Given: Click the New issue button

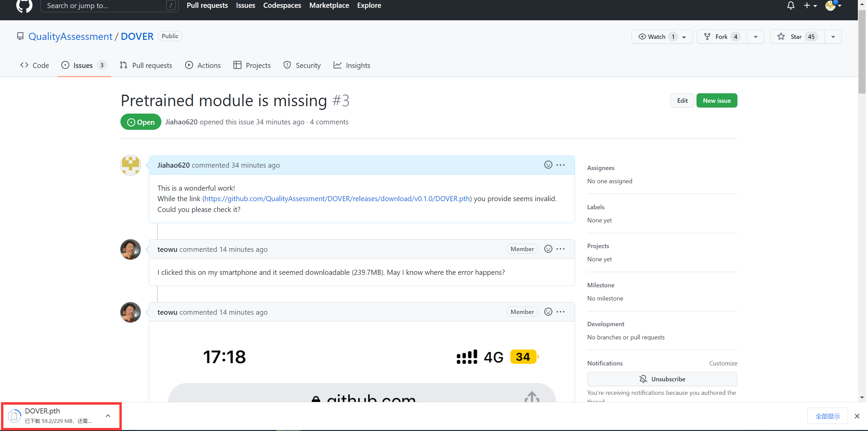Looking at the screenshot, I should (716, 100).
